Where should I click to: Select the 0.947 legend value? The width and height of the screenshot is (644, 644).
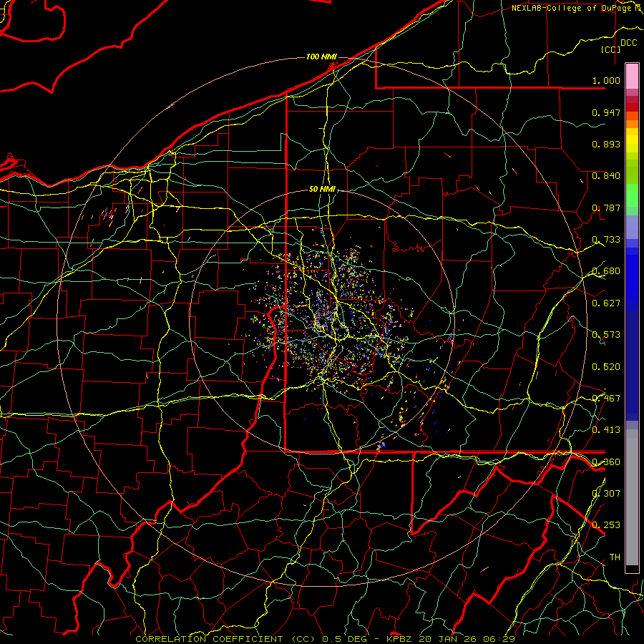606,112
